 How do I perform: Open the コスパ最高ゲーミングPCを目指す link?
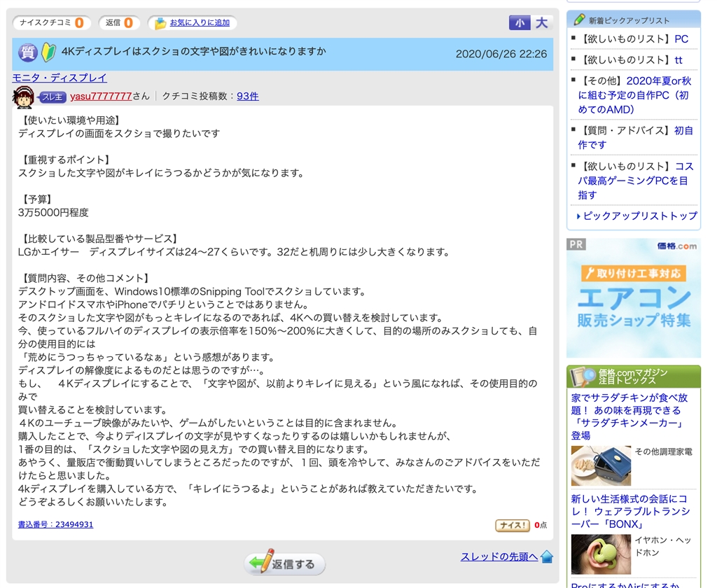pos(636,181)
